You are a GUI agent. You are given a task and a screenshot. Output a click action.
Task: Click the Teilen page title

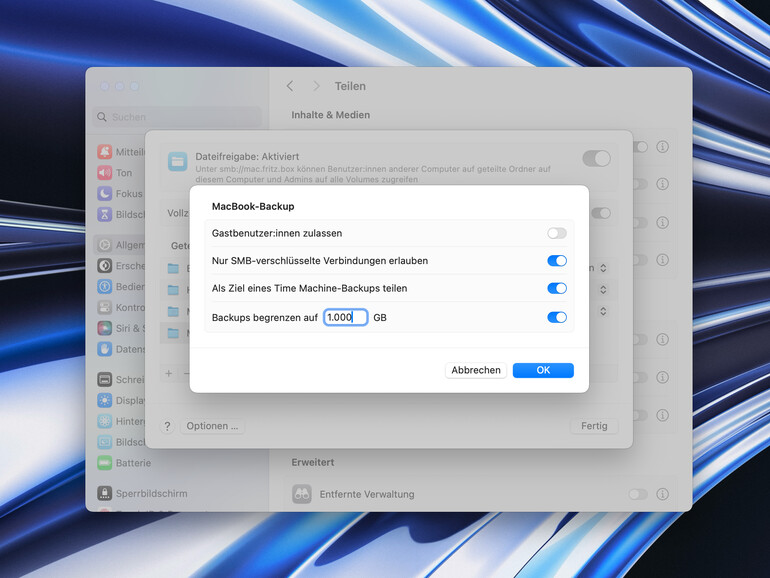(x=350, y=86)
